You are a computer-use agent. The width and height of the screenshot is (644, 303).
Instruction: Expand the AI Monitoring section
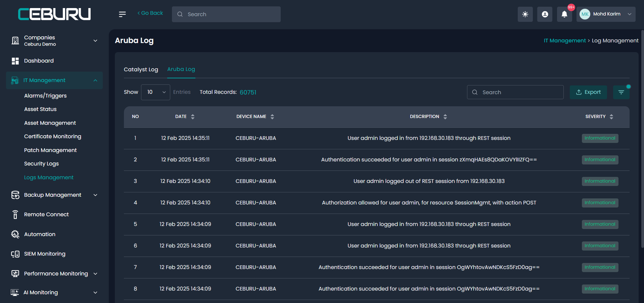(95, 293)
